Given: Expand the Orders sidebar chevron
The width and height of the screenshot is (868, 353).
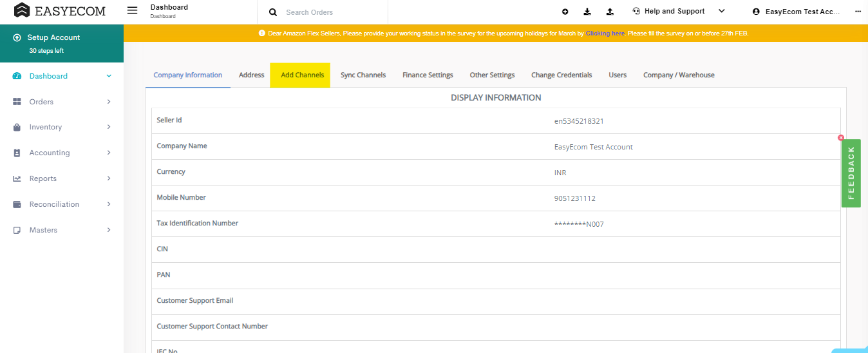Looking at the screenshot, I should 109,102.
